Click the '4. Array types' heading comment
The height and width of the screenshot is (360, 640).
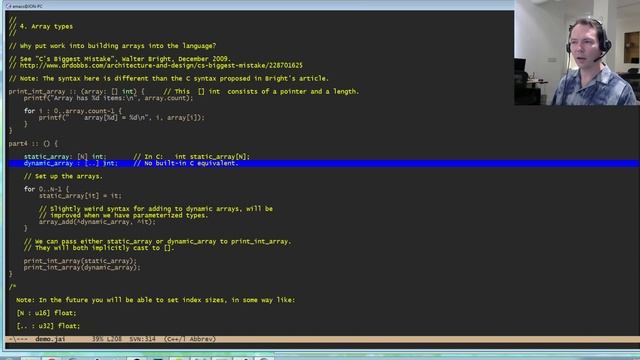(x=41, y=27)
